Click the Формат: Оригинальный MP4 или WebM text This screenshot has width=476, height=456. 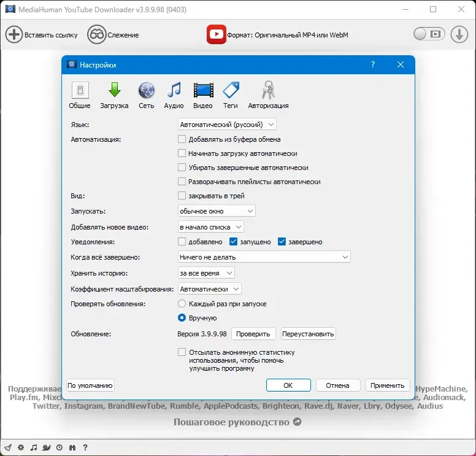288,35
